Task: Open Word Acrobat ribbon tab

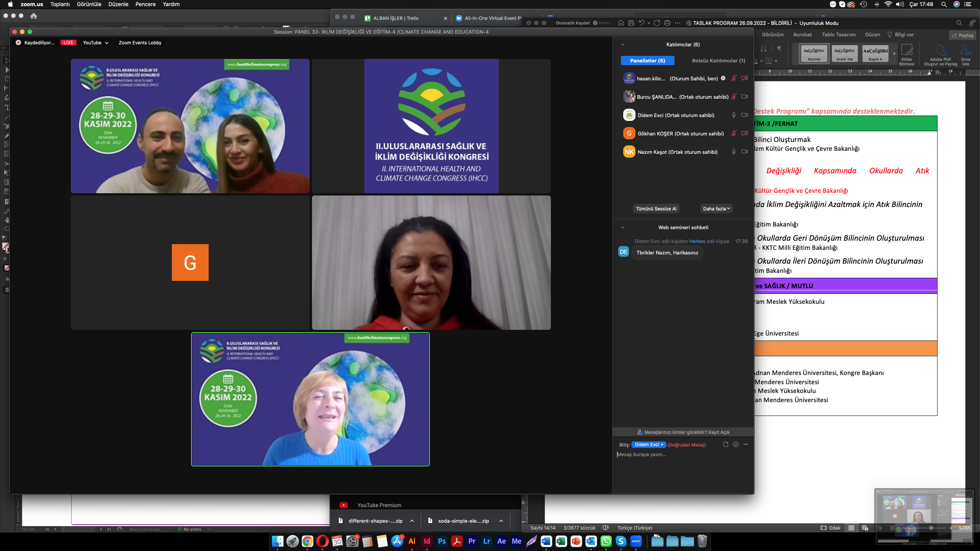Action: point(802,35)
